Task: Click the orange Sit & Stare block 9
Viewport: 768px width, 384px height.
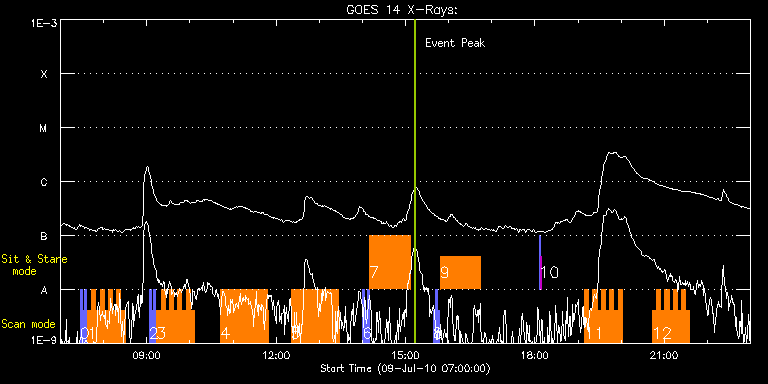Action: pos(460,273)
